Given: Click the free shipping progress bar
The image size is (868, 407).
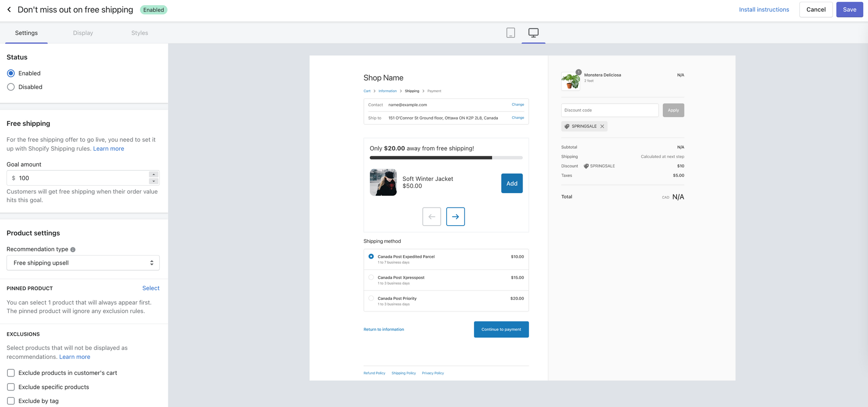Looking at the screenshot, I should 446,158.
